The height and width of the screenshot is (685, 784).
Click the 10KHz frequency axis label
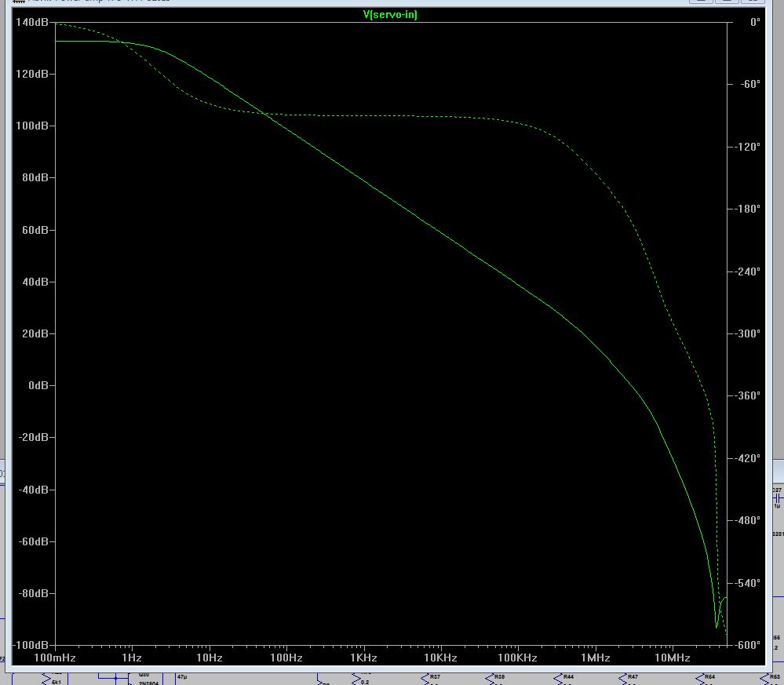440,658
